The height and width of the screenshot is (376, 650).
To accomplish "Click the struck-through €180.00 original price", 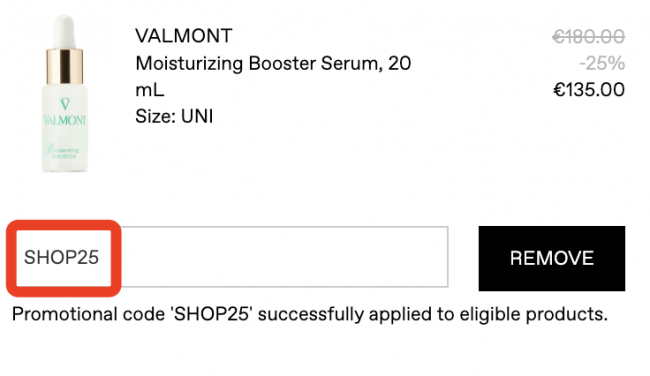I will tap(589, 36).
